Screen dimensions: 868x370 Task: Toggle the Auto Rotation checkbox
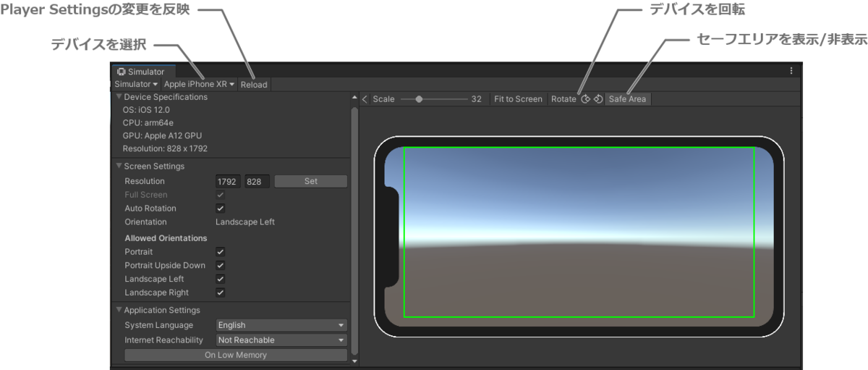(221, 209)
